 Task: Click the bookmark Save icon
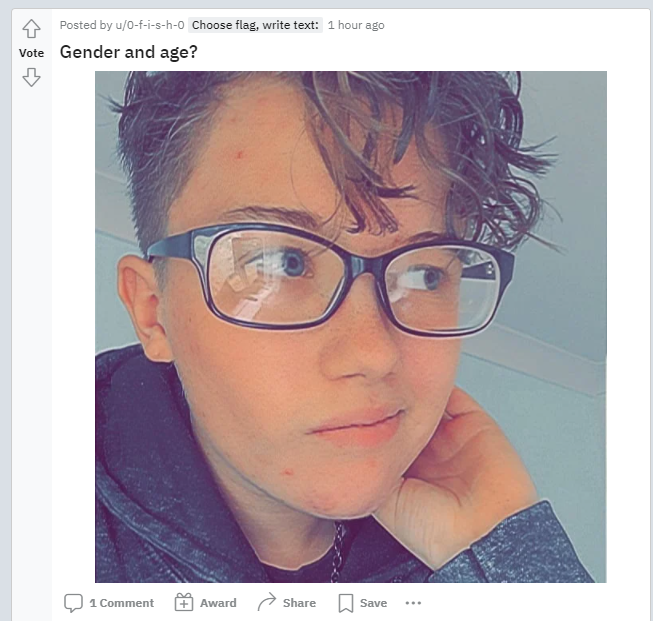346,603
